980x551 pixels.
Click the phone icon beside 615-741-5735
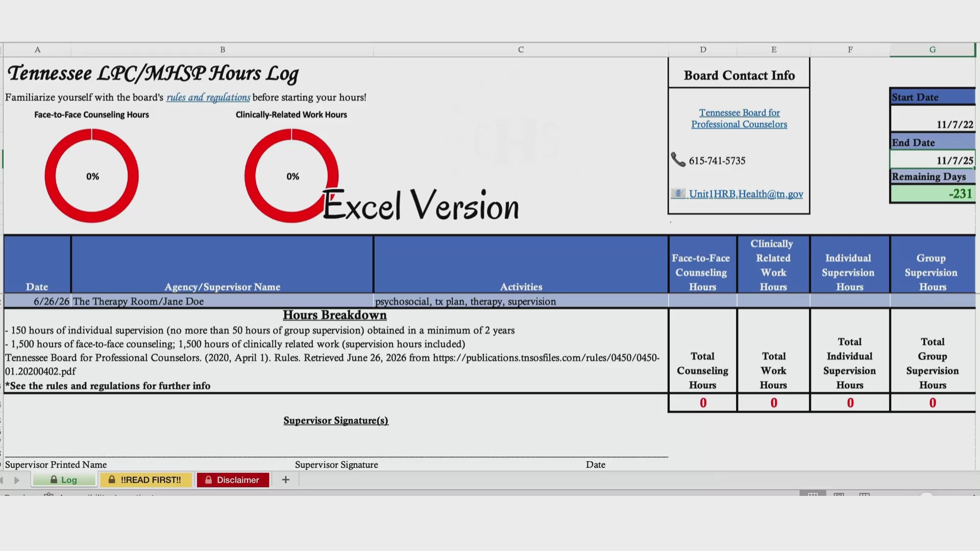[678, 160]
